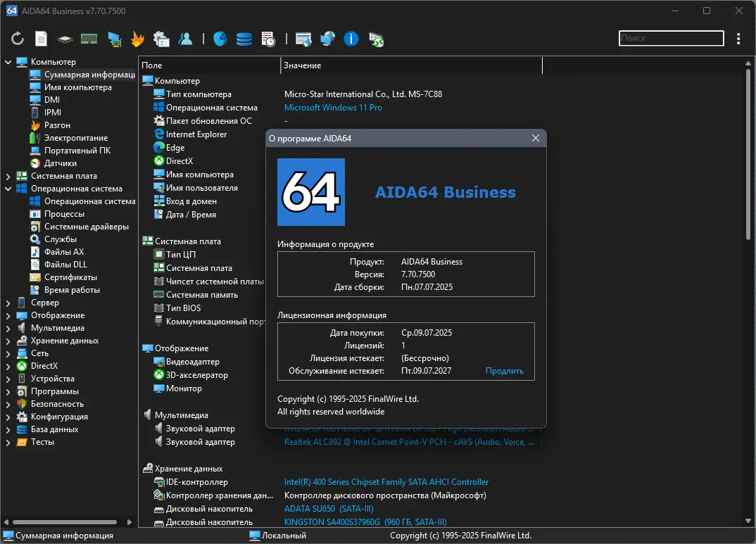
Task: Click the memory module toolbar icon
Action: [89, 39]
